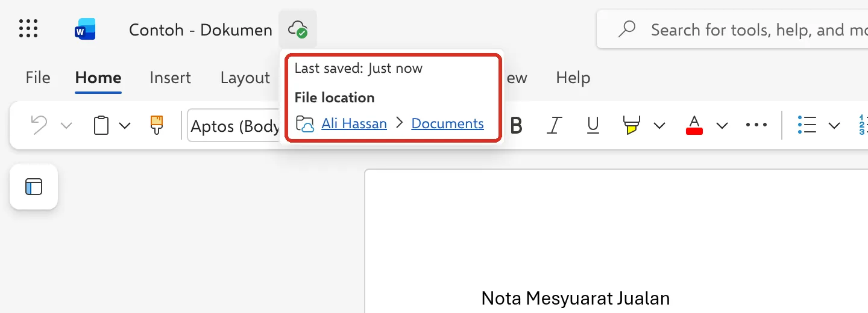Open the Aptos (Body) font box
The height and width of the screenshot is (313, 868).
tap(234, 126)
